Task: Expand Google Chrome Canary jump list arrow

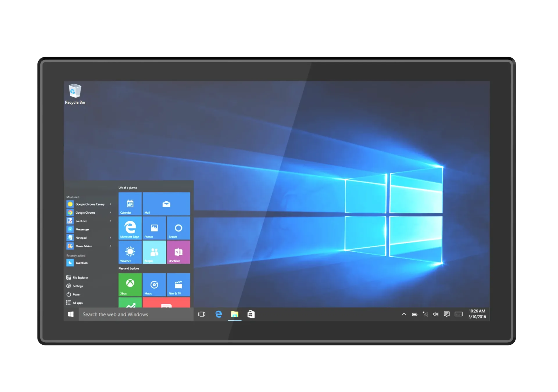Action: (110, 204)
